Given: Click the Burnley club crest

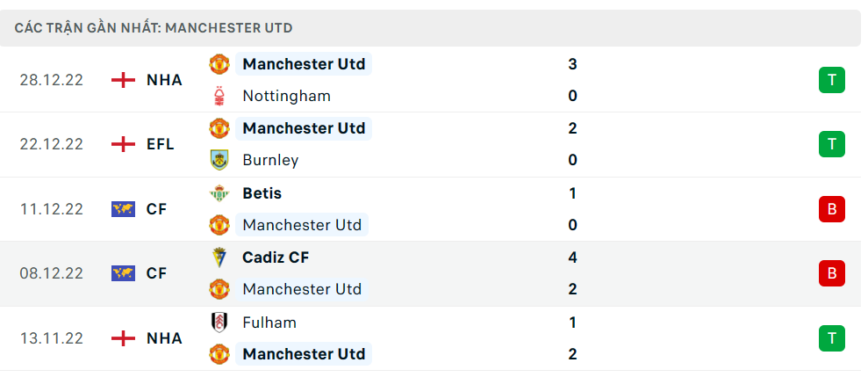Looking at the screenshot, I should [219, 160].
